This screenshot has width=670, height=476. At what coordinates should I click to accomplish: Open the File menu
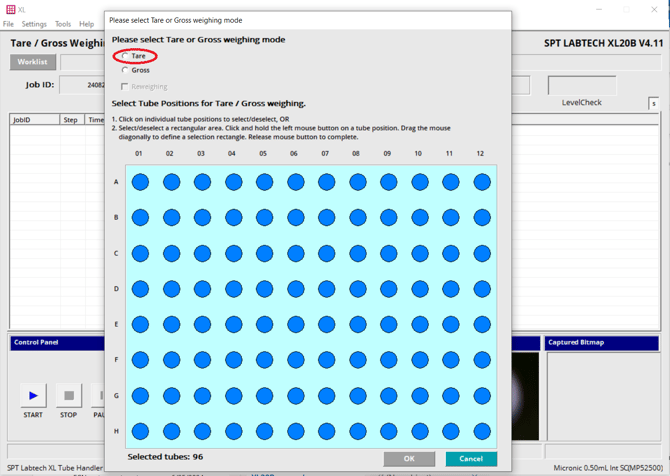click(x=8, y=24)
